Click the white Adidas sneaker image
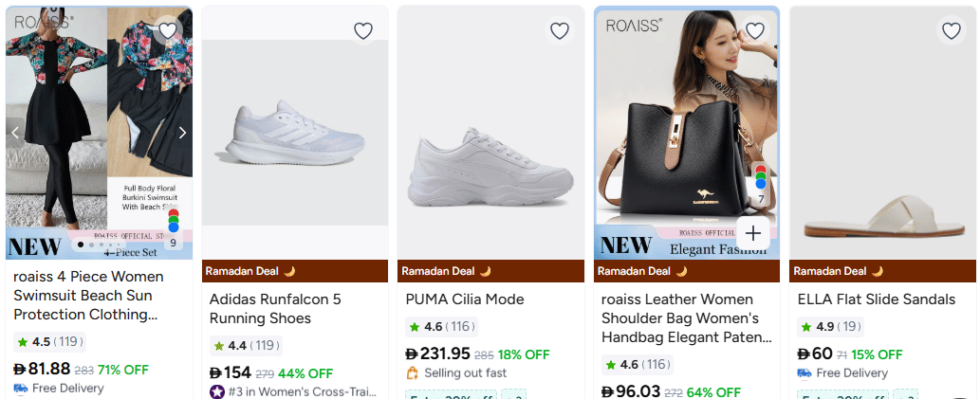This screenshot has width=980, height=399. coord(295,133)
